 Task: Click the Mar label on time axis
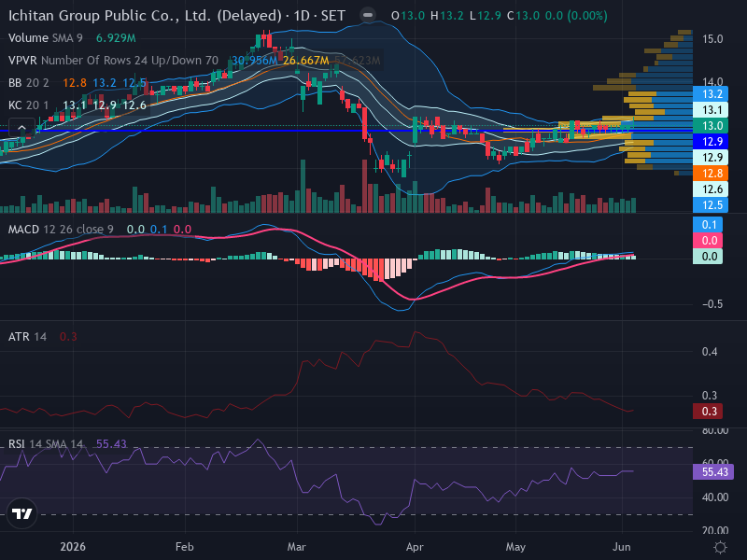296,547
